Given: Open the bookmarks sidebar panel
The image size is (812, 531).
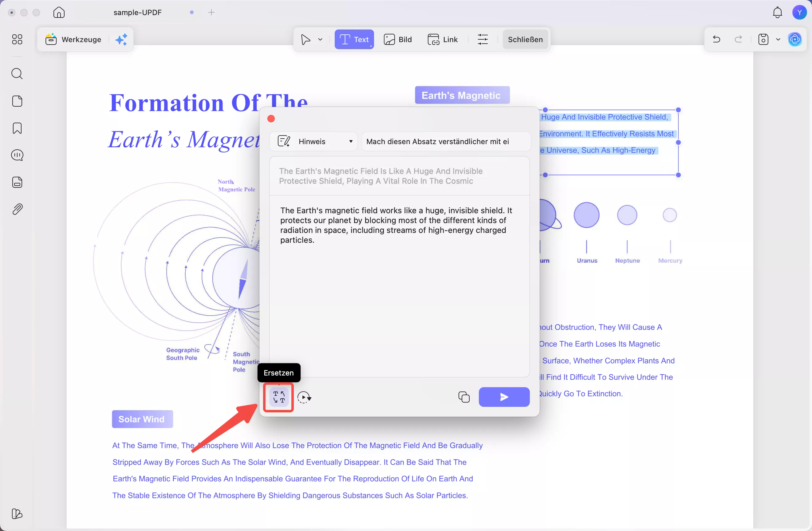Looking at the screenshot, I should click(17, 128).
